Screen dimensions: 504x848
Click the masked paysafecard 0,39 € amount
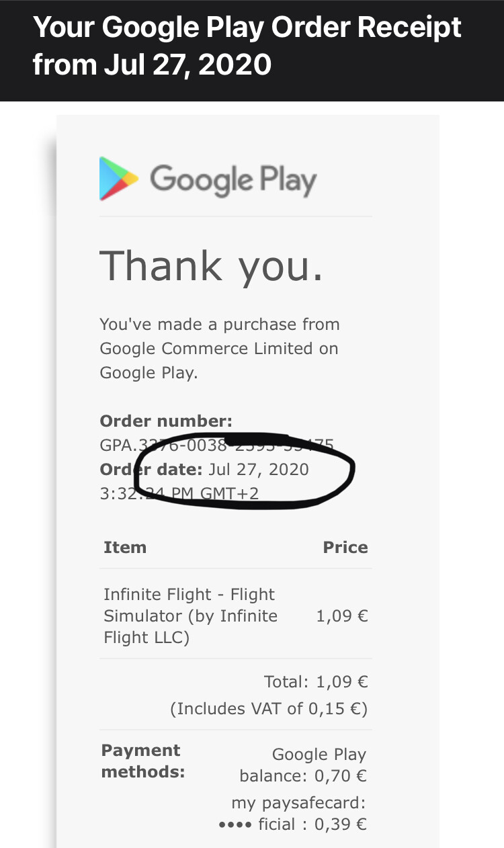(x=293, y=824)
